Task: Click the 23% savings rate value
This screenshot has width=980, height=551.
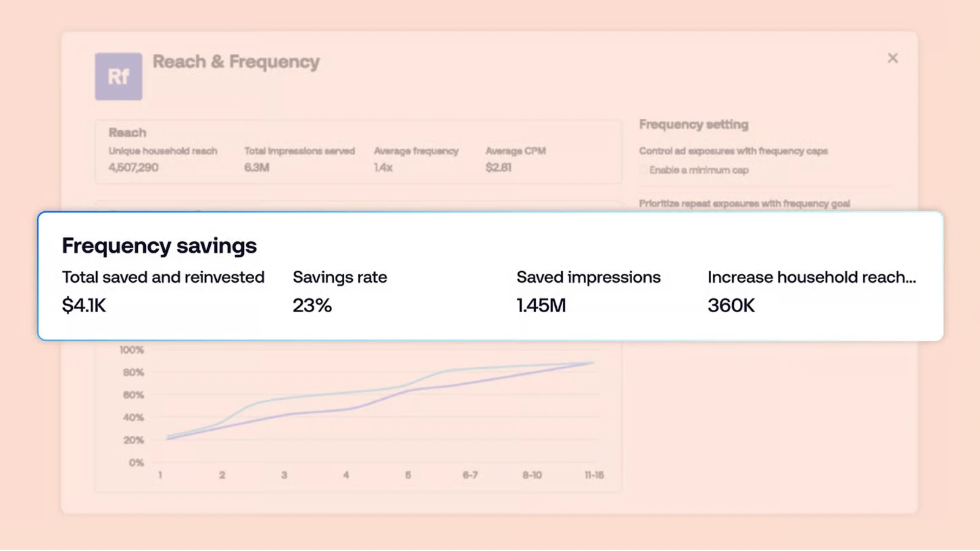Action: coord(312,305)
